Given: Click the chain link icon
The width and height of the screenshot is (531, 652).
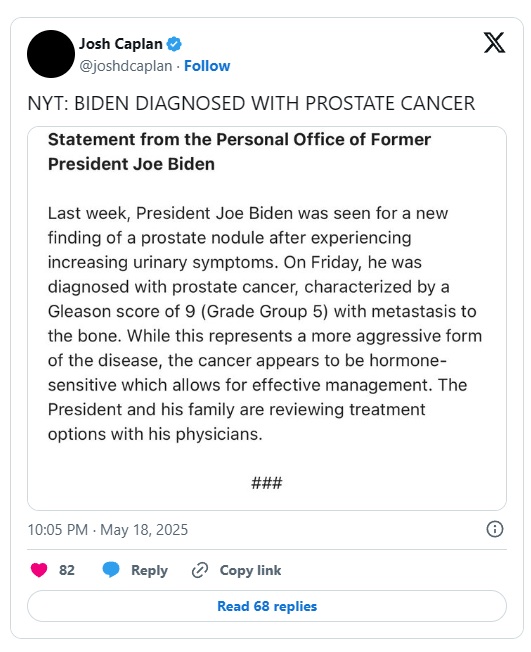Looking at the screenshot, I should coord(200,570).
